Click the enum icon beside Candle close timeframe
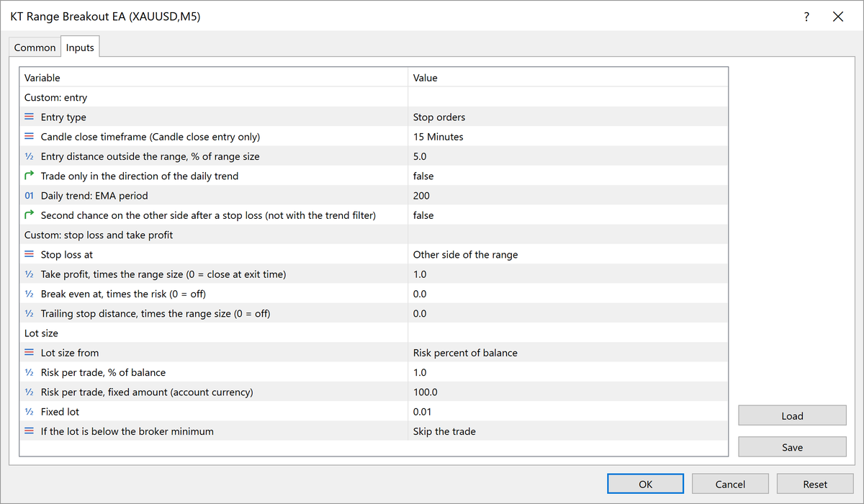Viewport: 864px width, 504px height. click(30, 137)
